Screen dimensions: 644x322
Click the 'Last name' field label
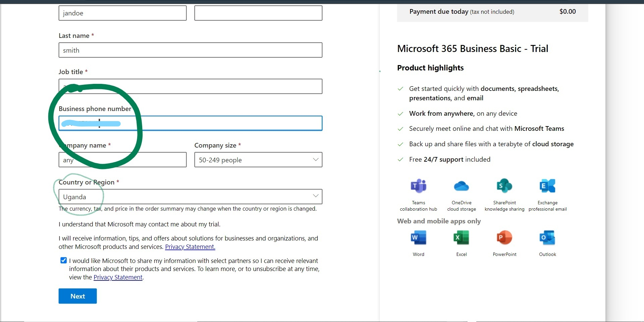(74, 36)
